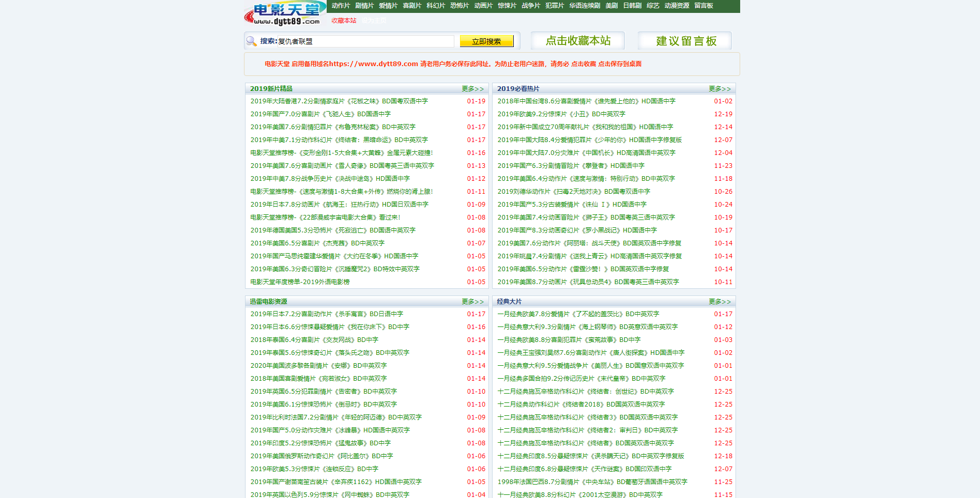This screenshot has width=980, height=498.
Task: Open the 《我和我的祖国》 link
Action: click(x=585, y=127)
